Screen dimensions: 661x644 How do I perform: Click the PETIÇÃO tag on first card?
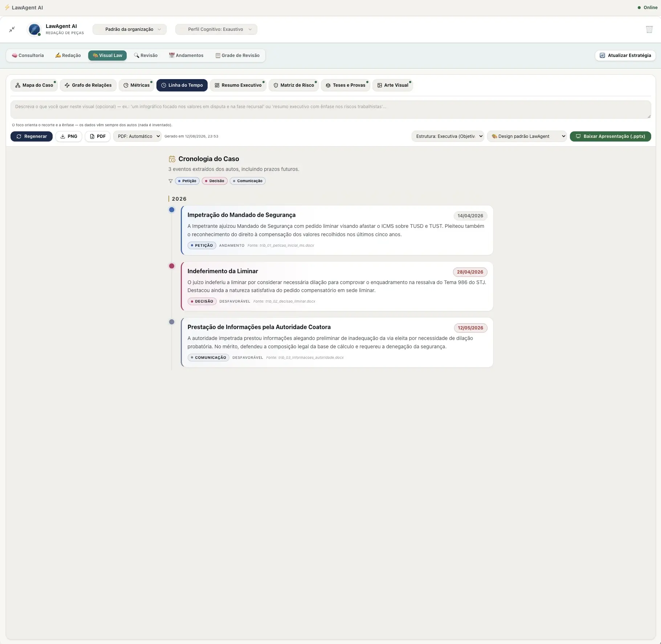[x=202, y=246]
